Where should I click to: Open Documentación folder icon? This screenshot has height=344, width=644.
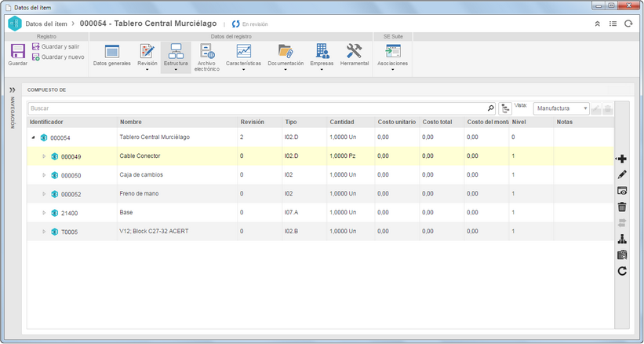pyautogui.click(x=286, y=51)
